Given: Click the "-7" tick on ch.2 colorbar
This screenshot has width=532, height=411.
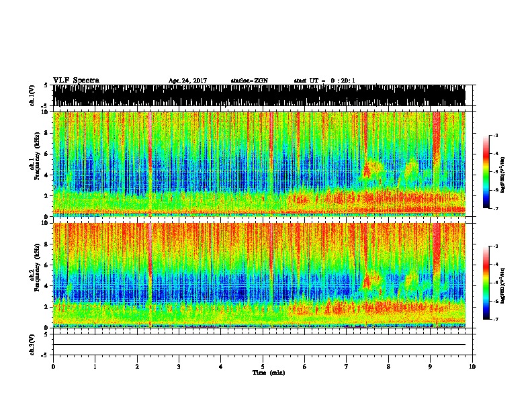Looking at the screenshot, I should [x=495, y=319].
